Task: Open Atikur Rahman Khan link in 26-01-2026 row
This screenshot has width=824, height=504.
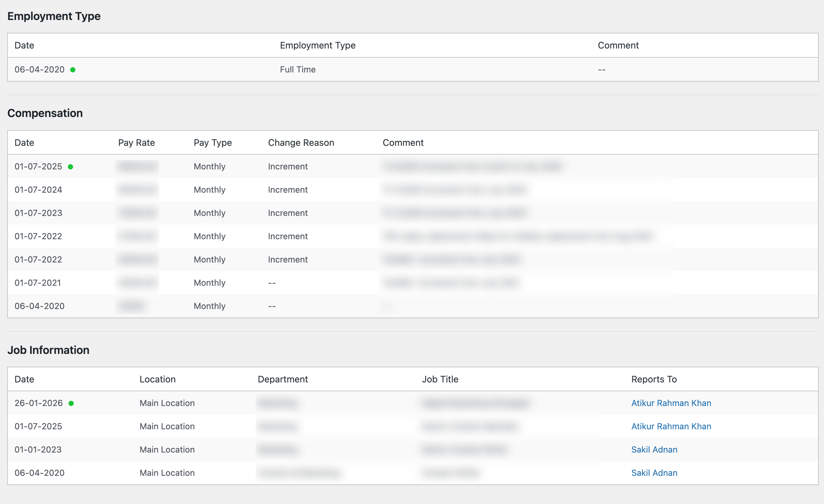Action: pyautogui.click(x=671, y=403)
